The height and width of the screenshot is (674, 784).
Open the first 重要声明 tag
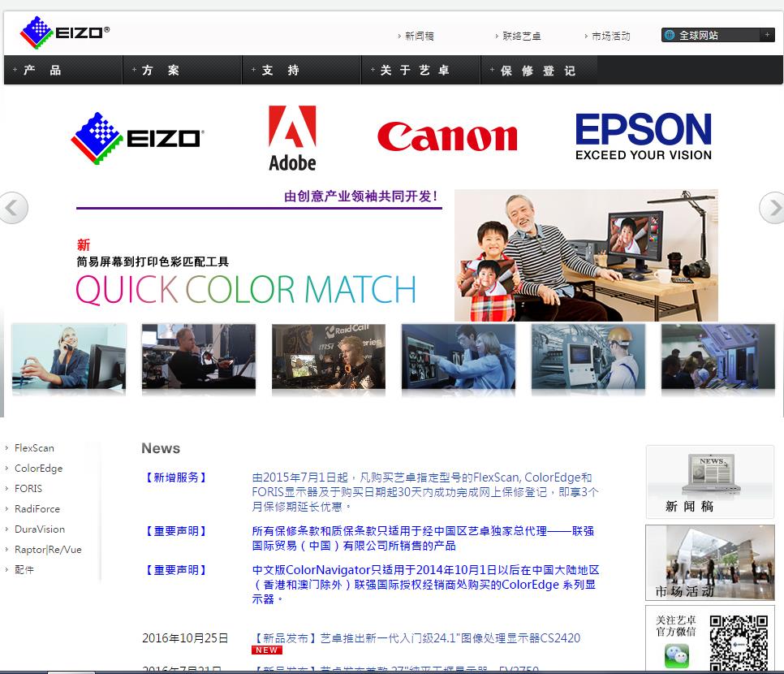coord(175,531)
